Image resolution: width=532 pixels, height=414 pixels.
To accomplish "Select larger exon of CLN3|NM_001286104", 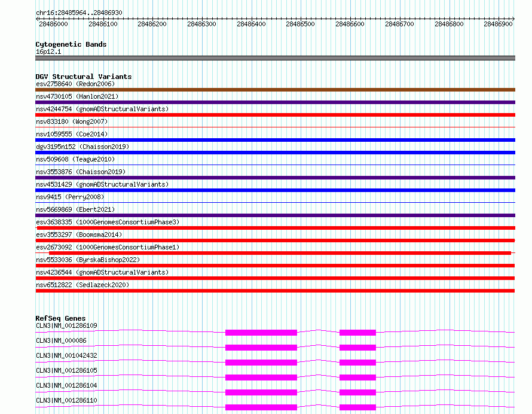I will point(261,392).
